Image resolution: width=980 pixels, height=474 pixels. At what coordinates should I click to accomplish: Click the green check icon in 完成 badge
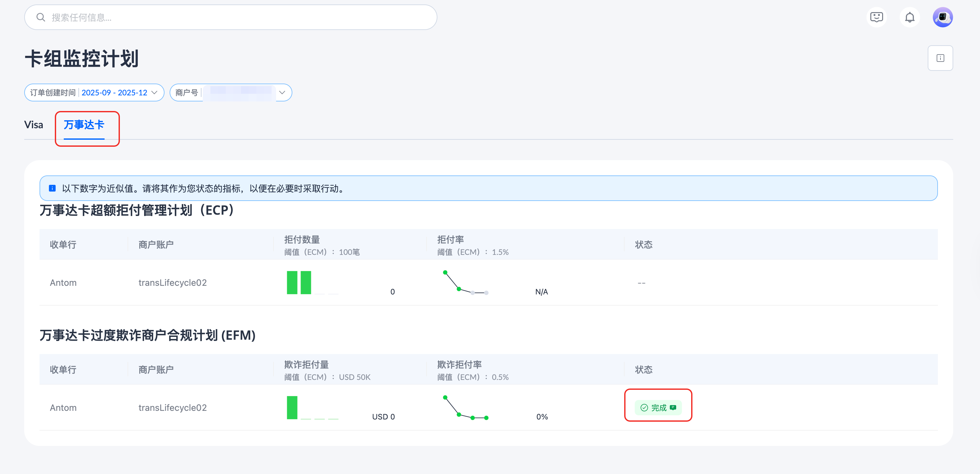click(644, 407)
